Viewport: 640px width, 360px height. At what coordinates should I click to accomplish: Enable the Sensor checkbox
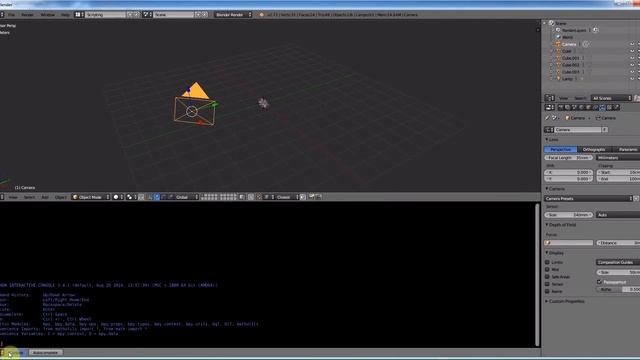[547, 284]
